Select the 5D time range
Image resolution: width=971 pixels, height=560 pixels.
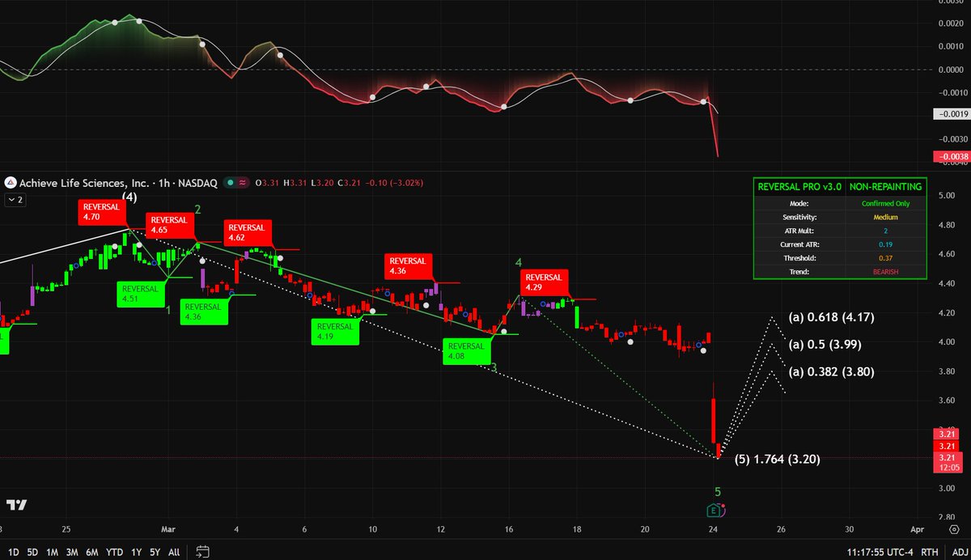tap(32, 552)
